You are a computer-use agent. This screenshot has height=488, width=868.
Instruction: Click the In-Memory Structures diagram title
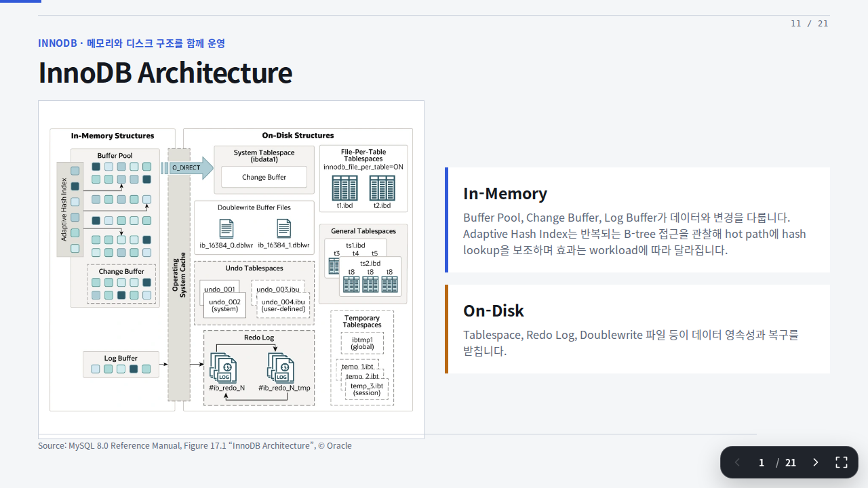(113, 136)
